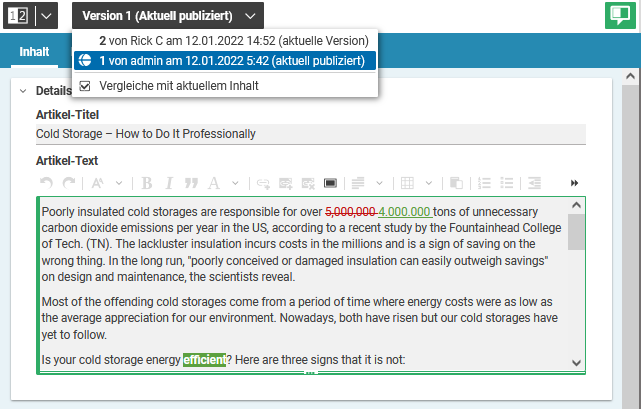Collapse the Details section chevron
The width and height of the screenshot is (641, 409).
(23, 90)
